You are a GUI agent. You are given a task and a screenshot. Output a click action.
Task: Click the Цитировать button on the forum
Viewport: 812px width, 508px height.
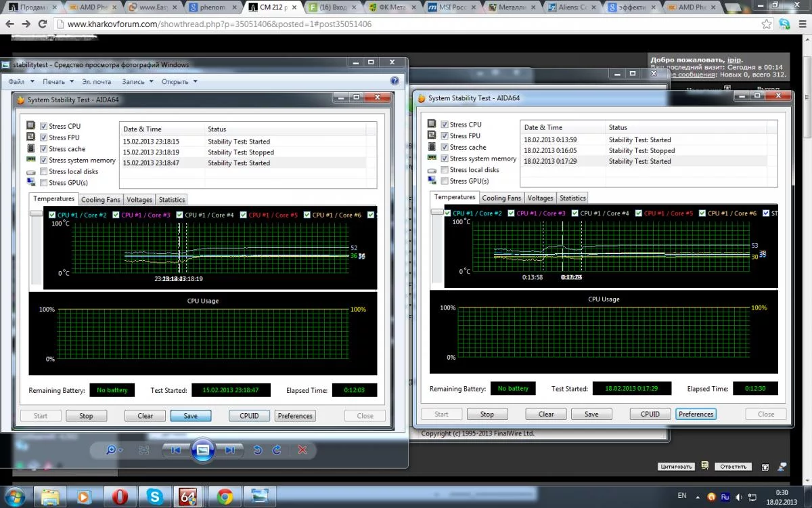[676, 466]
